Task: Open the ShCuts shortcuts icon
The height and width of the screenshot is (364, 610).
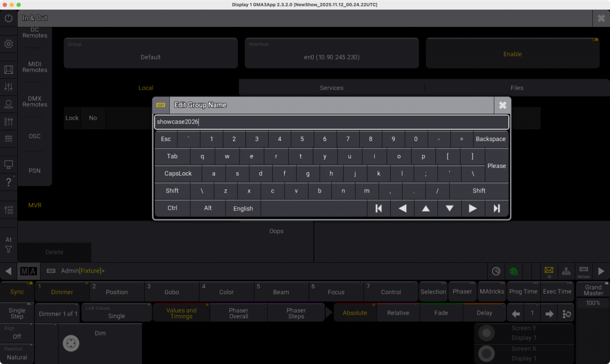Action: (583, 270)
